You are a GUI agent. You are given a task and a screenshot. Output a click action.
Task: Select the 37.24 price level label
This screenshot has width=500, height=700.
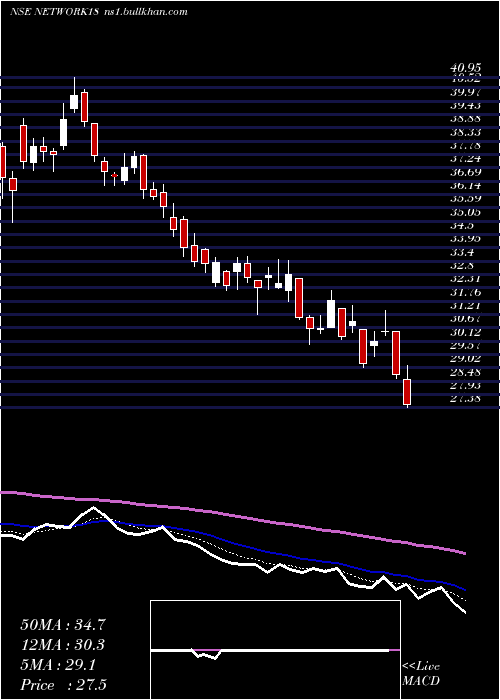click(x=466, y=158)
